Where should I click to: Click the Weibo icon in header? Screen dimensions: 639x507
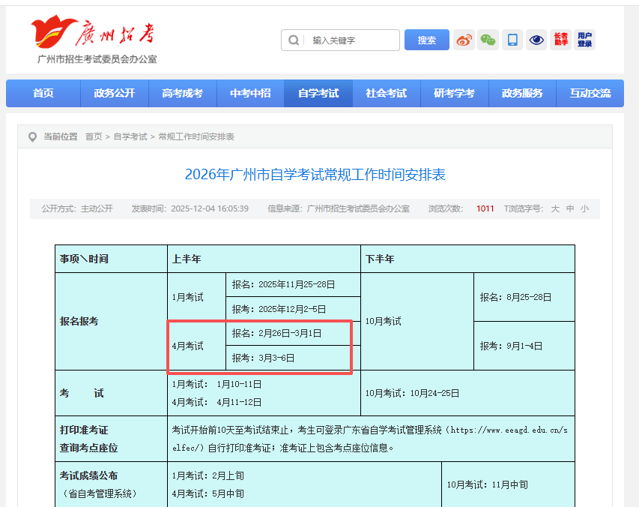(x=464, y=40)
